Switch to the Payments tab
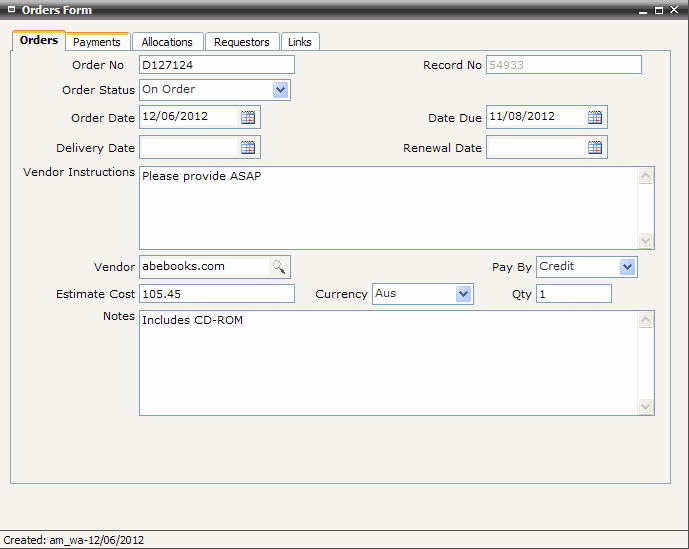The image size is (689, 549). pos(97,42)
